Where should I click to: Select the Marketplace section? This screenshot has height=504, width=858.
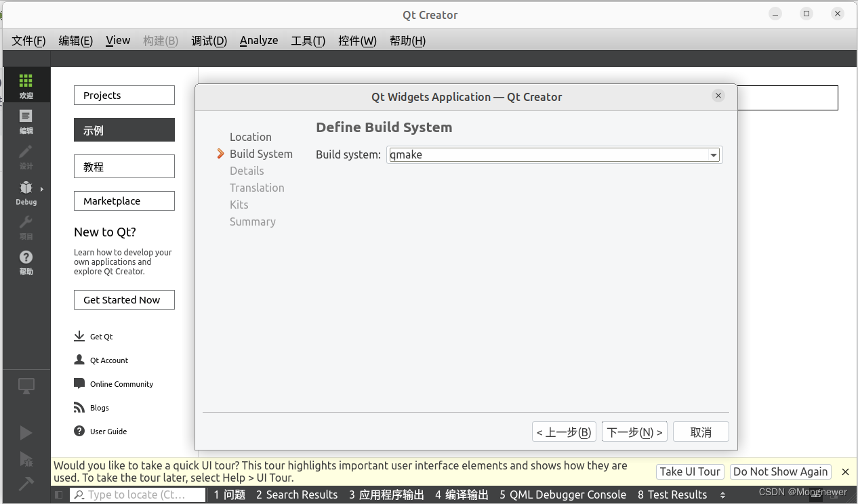point(124,201)
